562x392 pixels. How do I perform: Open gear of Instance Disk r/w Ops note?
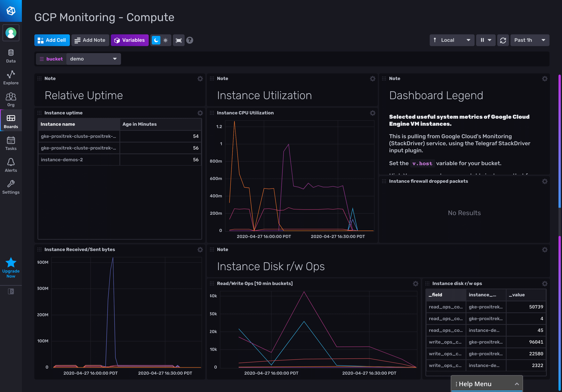[545, 249]
